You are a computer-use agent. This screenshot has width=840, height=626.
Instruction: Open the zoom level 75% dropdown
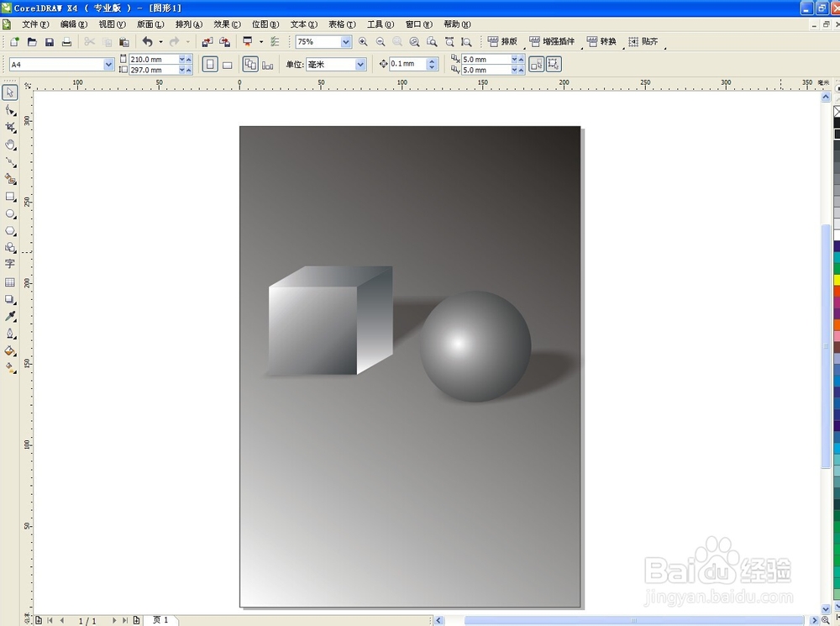click(x=345, y=41)
